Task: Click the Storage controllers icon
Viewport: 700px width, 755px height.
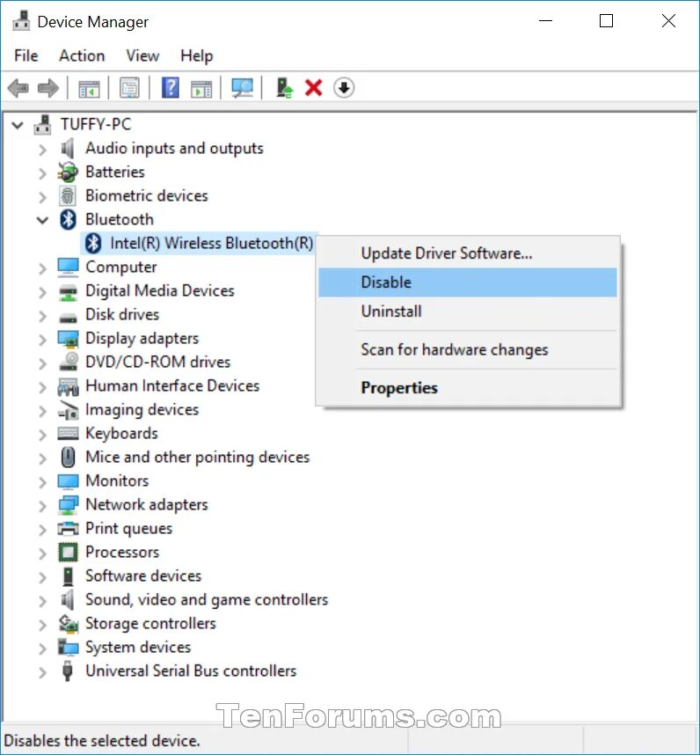Action: point(68,624)
